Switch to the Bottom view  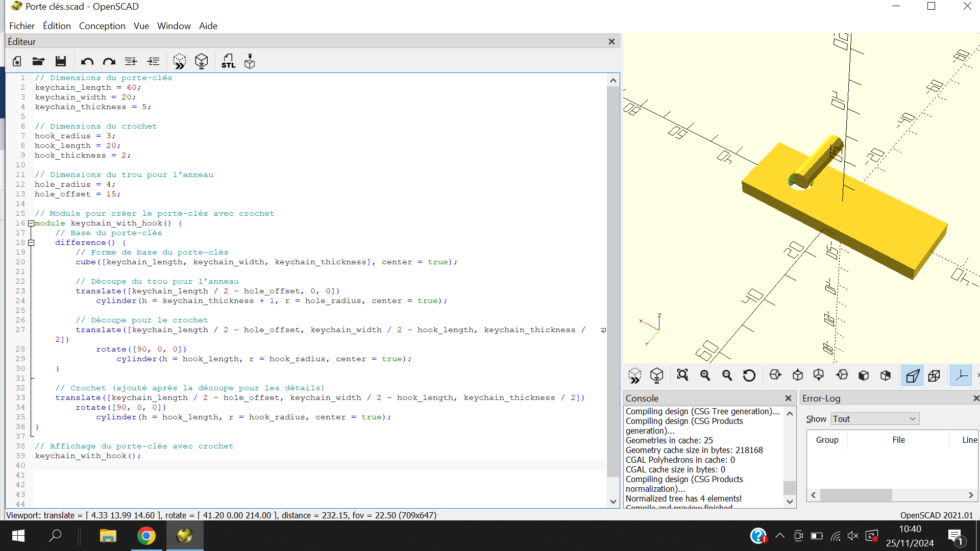pos(819,375)
